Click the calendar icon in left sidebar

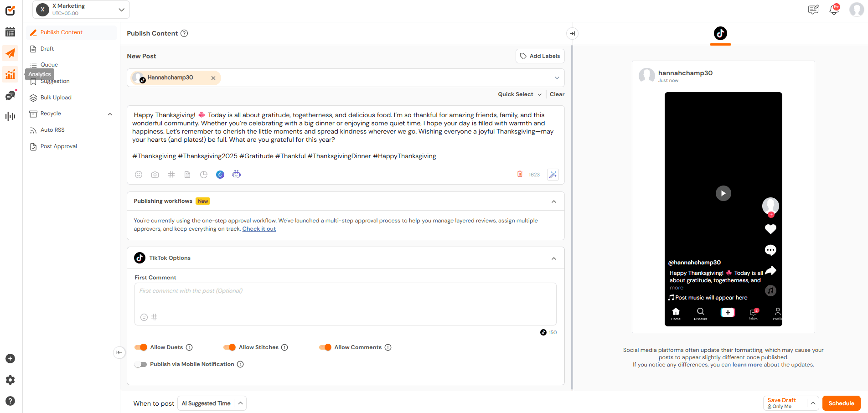pos(10,32)
